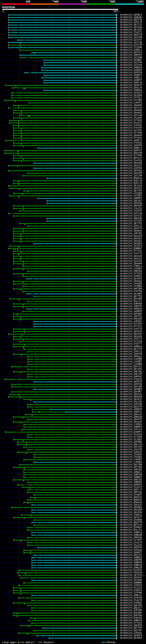Select the UniRef100_A8HPG5 label

point(131,410)
